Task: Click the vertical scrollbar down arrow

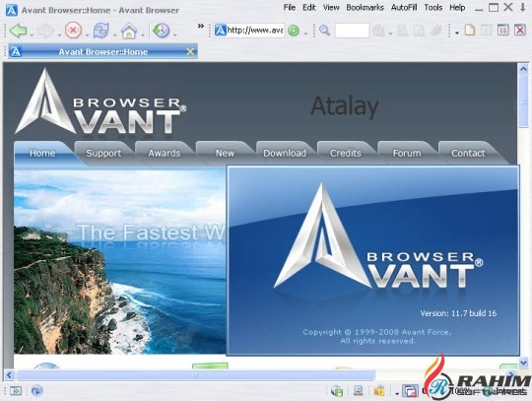Action: (x=523, y=363)
